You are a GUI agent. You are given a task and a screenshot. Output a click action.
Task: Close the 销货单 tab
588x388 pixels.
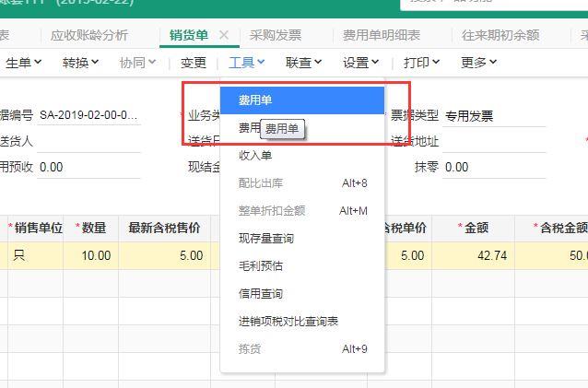pyautogui.click(x=224, y=35)
